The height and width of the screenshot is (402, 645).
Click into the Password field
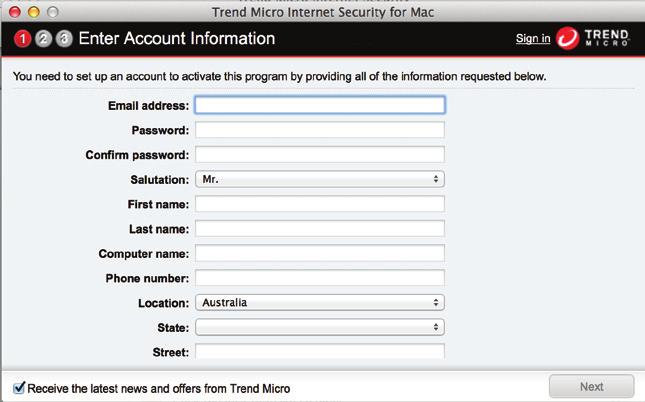pyautogui.click(x=320, y=130)
